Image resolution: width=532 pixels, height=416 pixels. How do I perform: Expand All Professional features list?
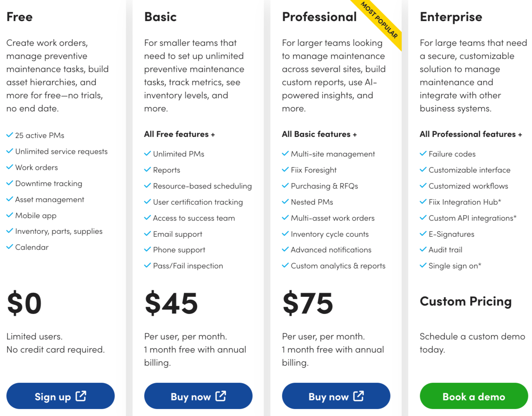click(x=471, y=134)
